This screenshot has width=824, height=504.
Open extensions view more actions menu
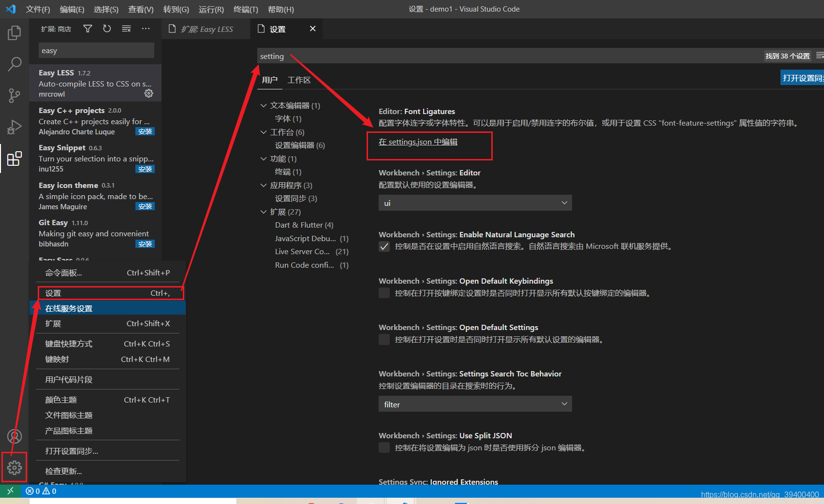point(146,29)
